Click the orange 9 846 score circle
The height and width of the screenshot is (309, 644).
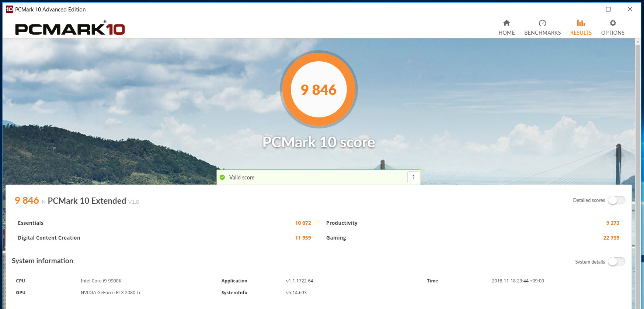pyautogui.click(x=319, y=89)
